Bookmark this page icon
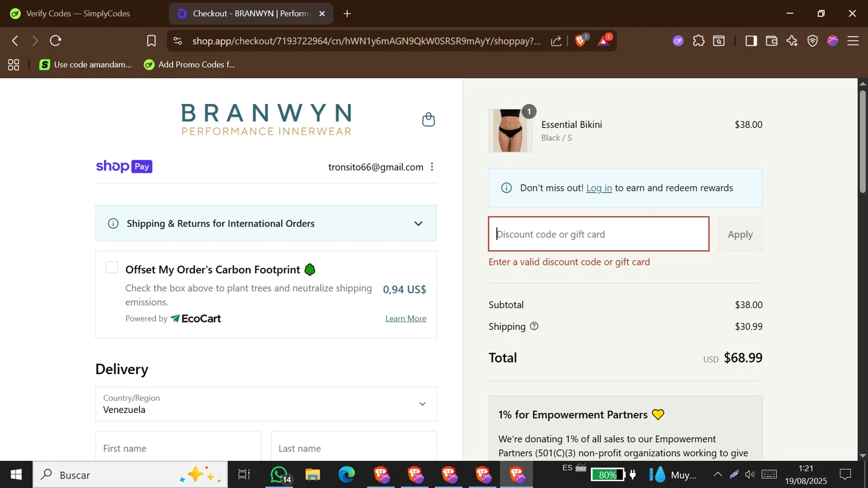The height and width of the screenshot is (488, 868). point(151,40)
